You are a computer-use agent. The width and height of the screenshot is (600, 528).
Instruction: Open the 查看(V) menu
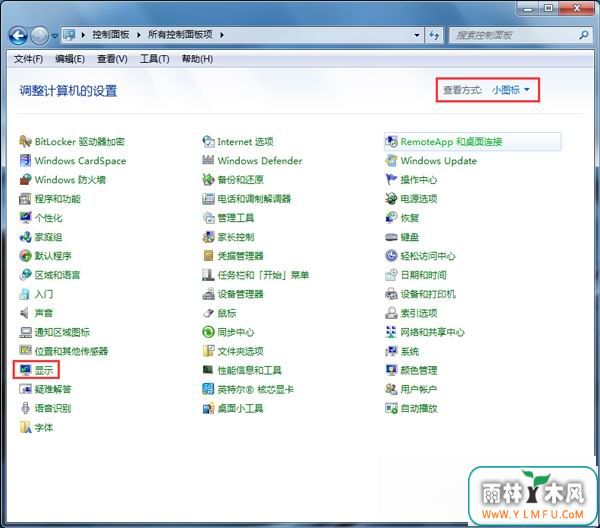click(x=112, y=59)
